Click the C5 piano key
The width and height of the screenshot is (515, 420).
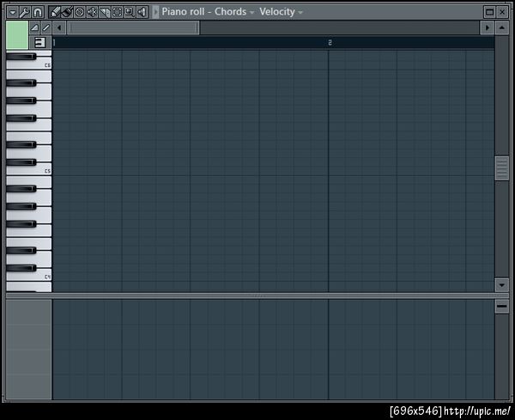click(42, 170)
